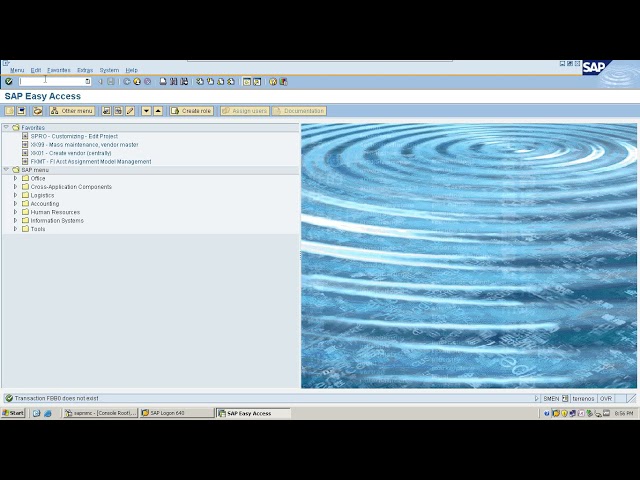
Task: Switch to SAP Logon 640 taskbar window
Action: pos(177,413)
